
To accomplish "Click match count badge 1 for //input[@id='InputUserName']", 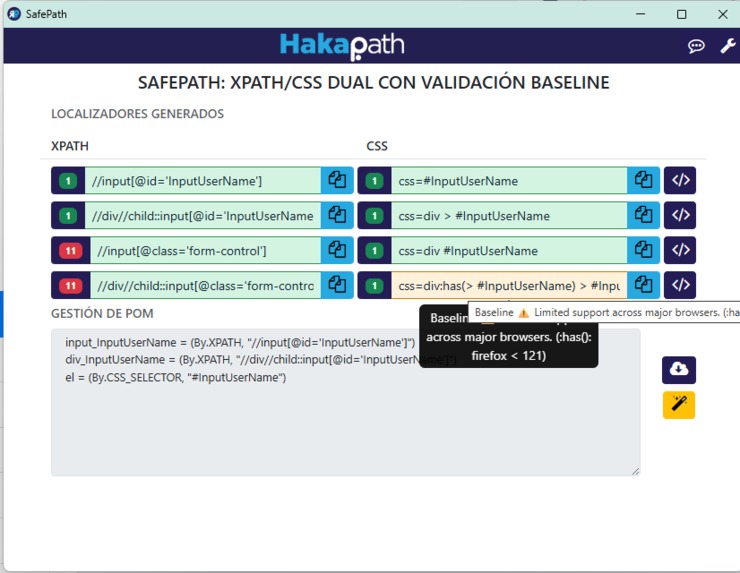I will coord(68,181).
